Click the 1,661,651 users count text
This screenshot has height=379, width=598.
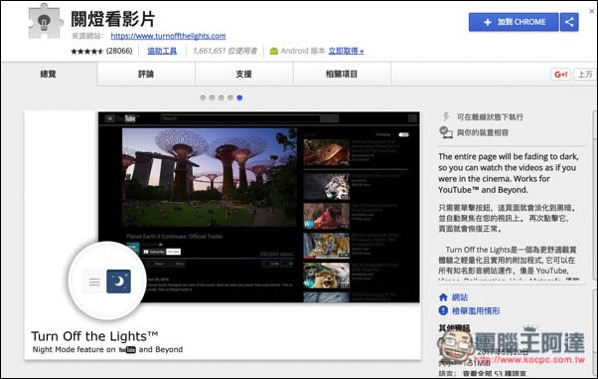(225, 51)
